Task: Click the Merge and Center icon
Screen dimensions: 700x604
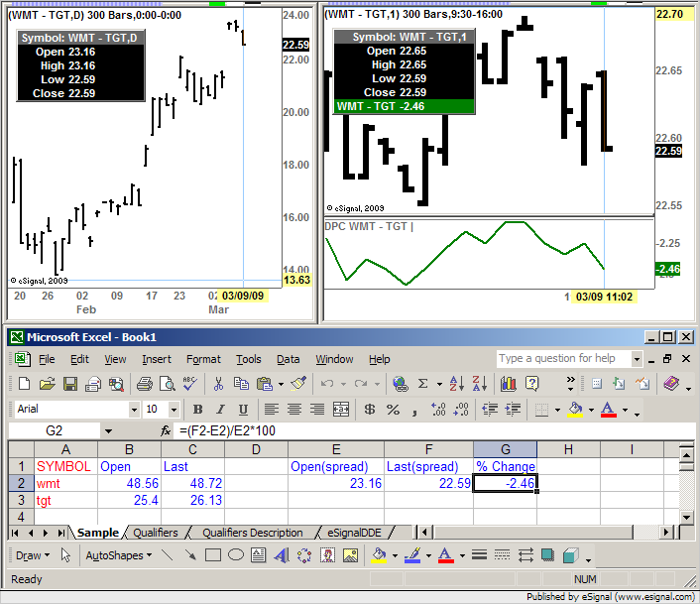Action: (341, 409)
